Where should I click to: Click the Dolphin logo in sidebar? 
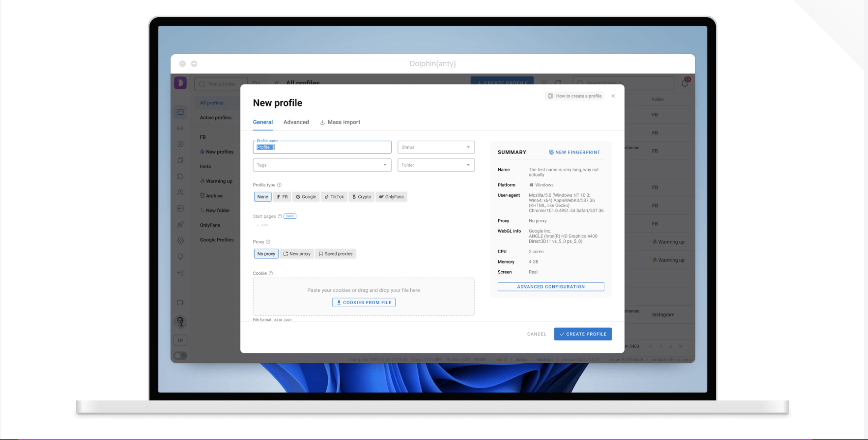(x=180, y=83)
